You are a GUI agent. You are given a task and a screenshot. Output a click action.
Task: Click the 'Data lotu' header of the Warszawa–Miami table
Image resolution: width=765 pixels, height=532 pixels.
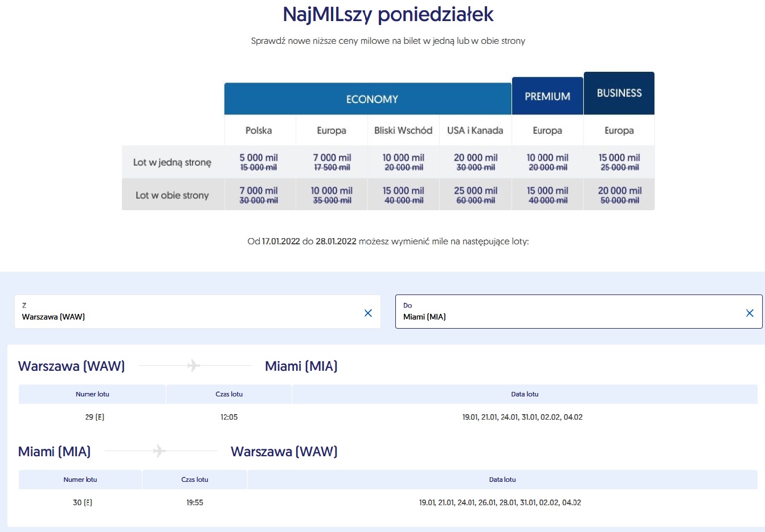point(525,394)
